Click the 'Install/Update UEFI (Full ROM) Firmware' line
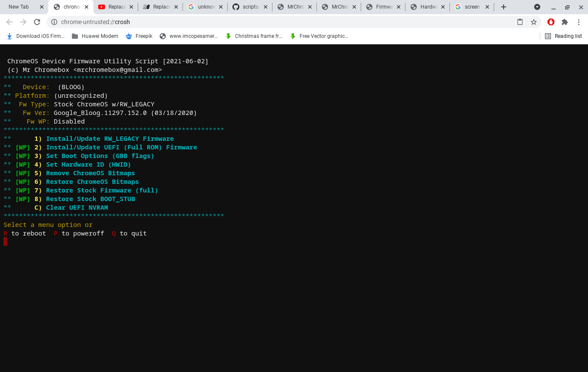588x372 pixels. pos(121,147)
